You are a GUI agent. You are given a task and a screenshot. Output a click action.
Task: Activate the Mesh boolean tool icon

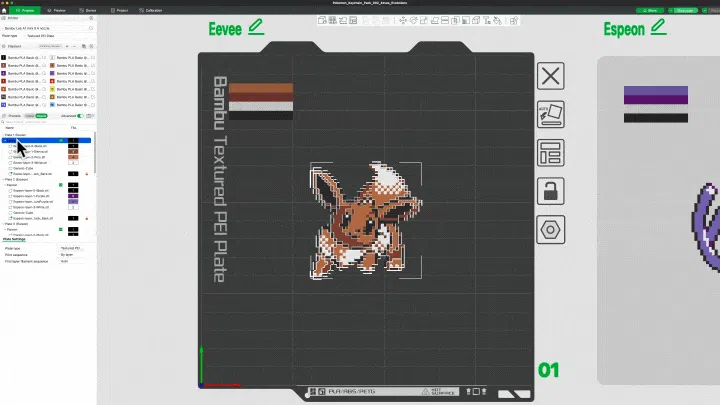coord(455,20)
